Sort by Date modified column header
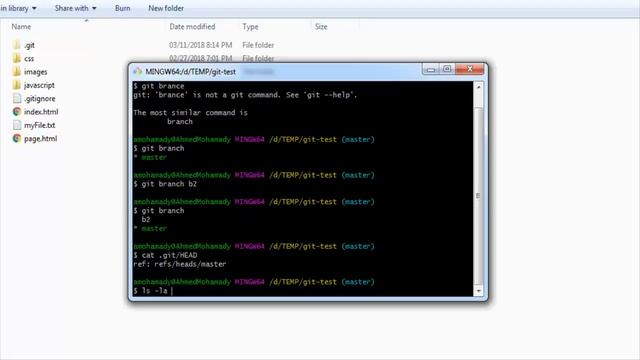Screen dimensions: 640x360 192,27
